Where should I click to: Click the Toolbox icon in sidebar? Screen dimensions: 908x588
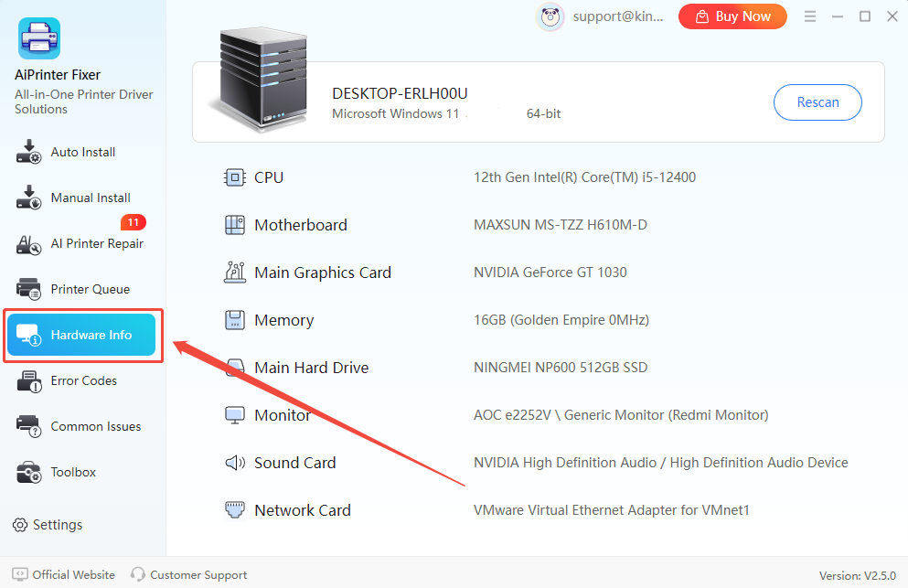pyautogui.click(x=29, y=473)
